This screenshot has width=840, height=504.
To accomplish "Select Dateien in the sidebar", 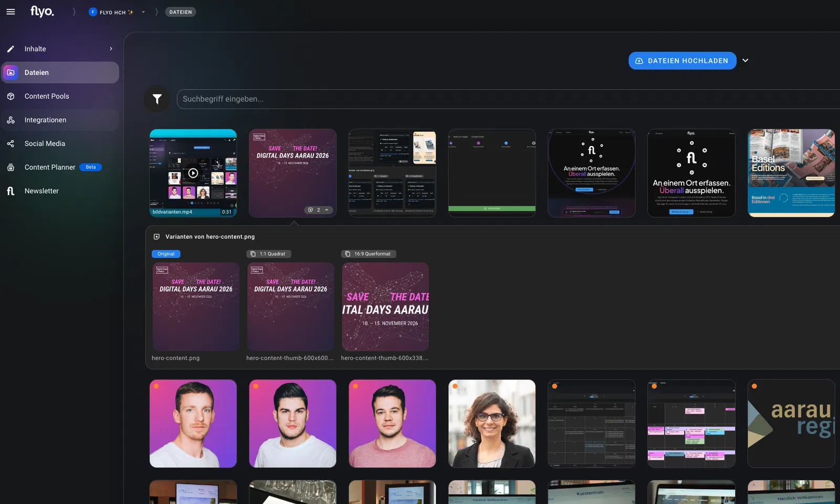I will click(x=60, y=72).
